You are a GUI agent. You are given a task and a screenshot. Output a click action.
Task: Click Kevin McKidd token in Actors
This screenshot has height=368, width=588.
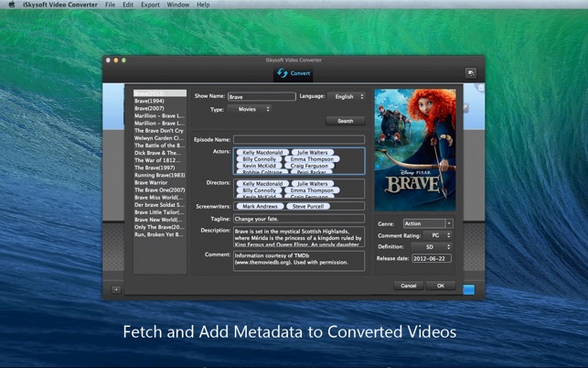(259, 166)
